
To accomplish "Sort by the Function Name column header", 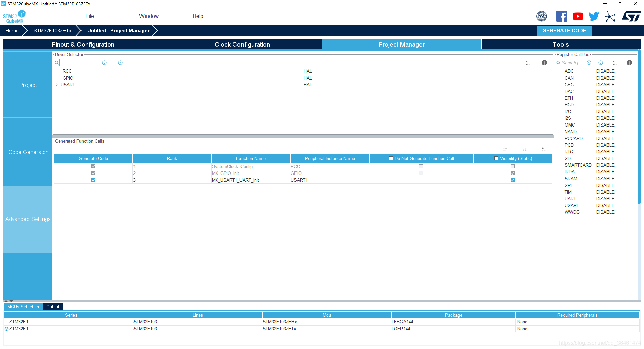I will [x=251, y=158].
